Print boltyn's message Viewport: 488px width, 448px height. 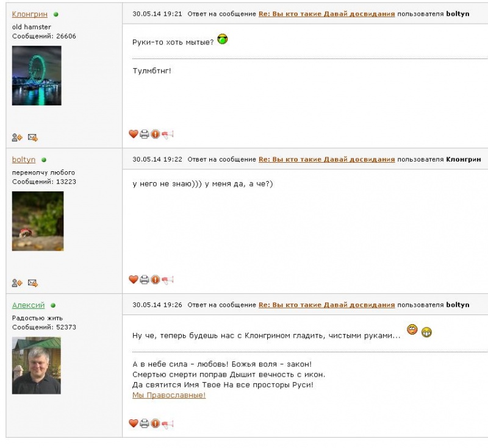point(145,280)
